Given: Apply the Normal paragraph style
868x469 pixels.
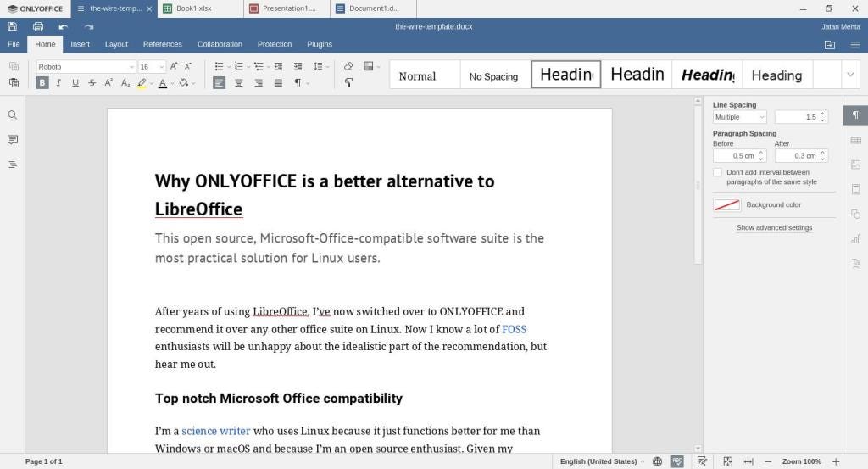Looking at the screenshot, I should pyautogui.click(x=426, y=75).
